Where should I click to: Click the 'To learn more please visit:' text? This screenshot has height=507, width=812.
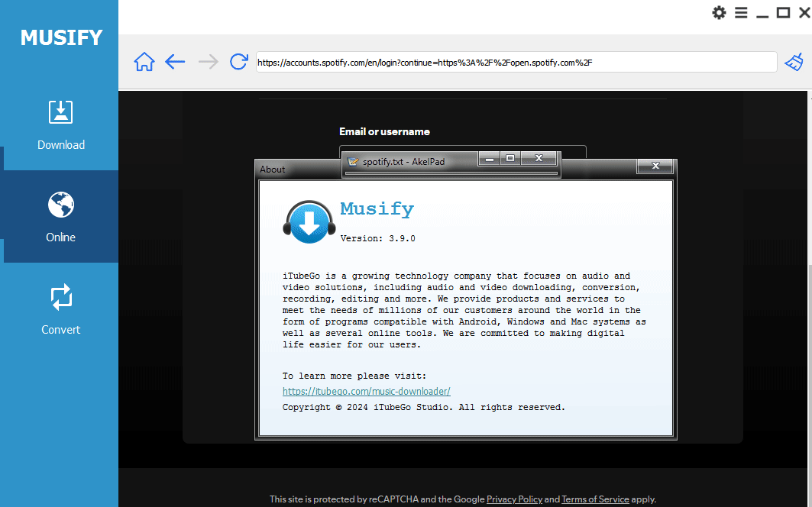click(354, 376)
